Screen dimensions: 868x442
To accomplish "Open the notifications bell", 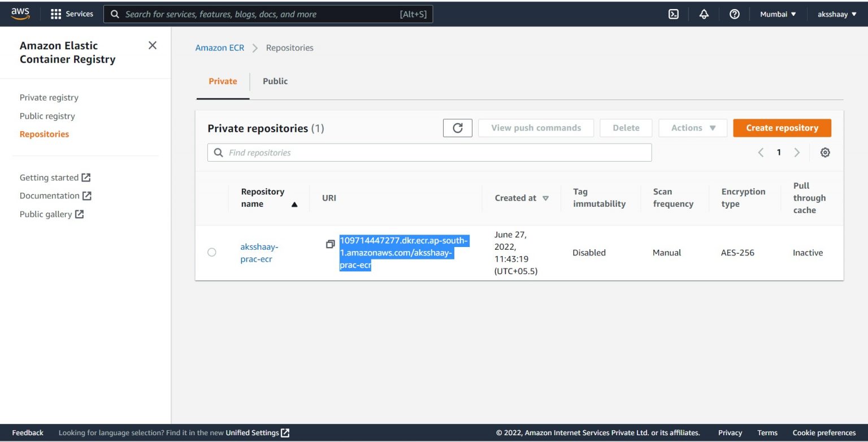I will click(x=704, y=14).
